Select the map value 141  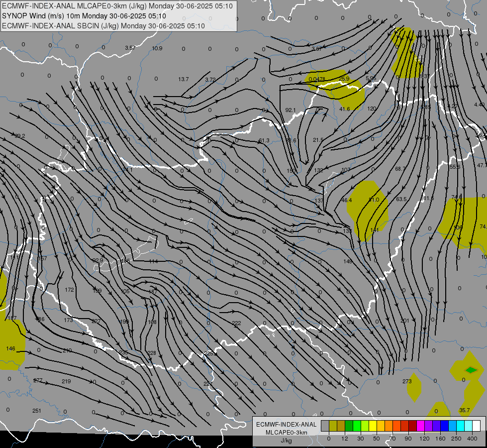point(375,230)
